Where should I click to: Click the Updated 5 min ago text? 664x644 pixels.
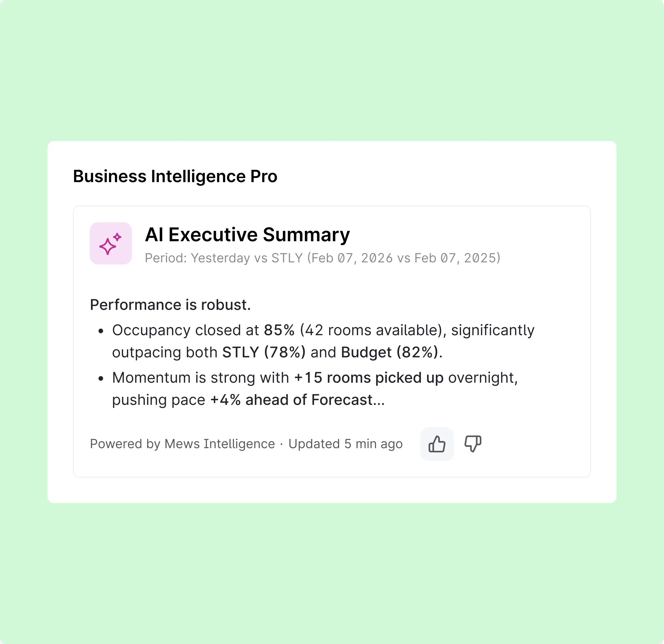click(345, 444)
